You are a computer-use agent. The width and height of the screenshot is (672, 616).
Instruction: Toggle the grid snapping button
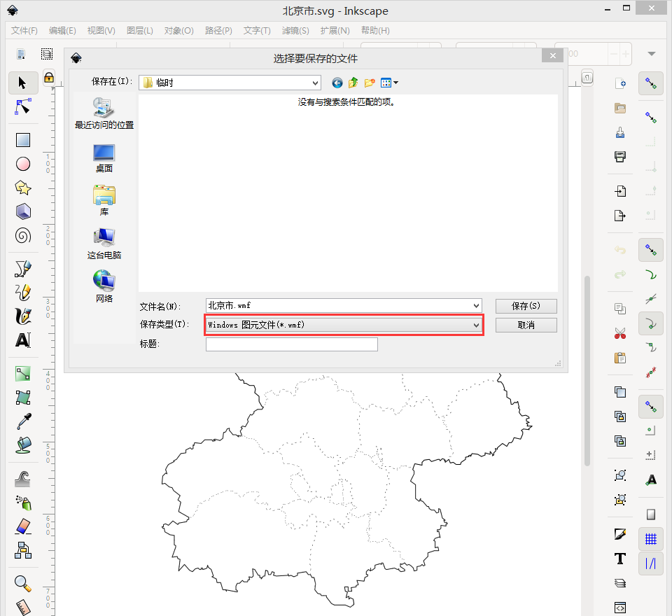[650, 539]
